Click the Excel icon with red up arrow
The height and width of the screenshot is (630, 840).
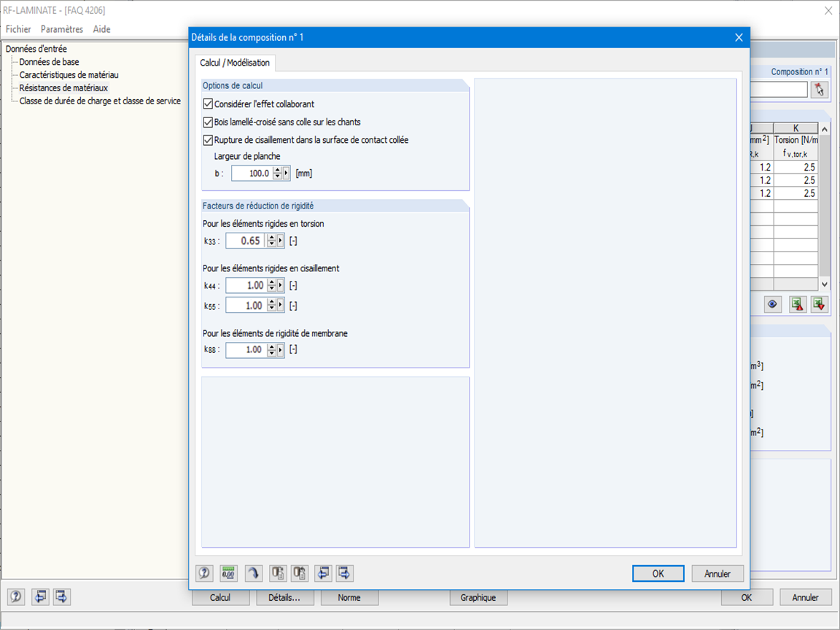pos(798,304)
